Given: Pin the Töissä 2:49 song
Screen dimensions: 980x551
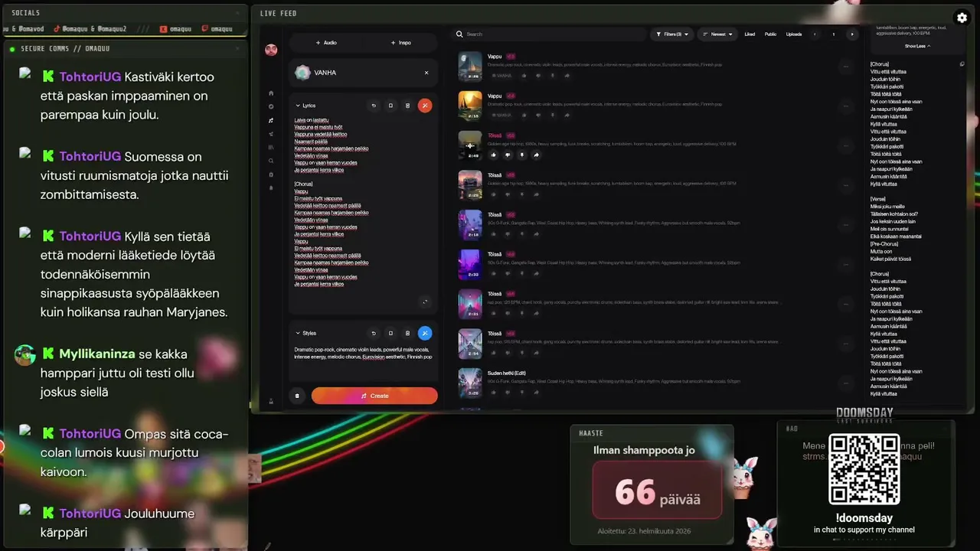Looking at the screenshot, I should (x=521, y=155).
